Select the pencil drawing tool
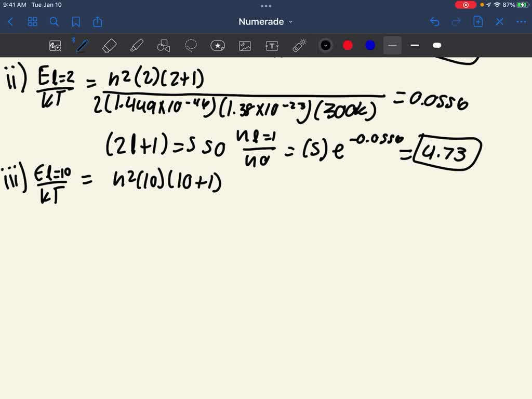 81,45
